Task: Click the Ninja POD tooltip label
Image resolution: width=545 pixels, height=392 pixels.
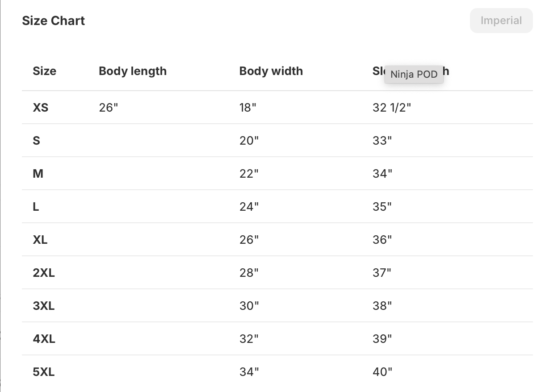Action: pyautogui.click(x=414, y=75)
